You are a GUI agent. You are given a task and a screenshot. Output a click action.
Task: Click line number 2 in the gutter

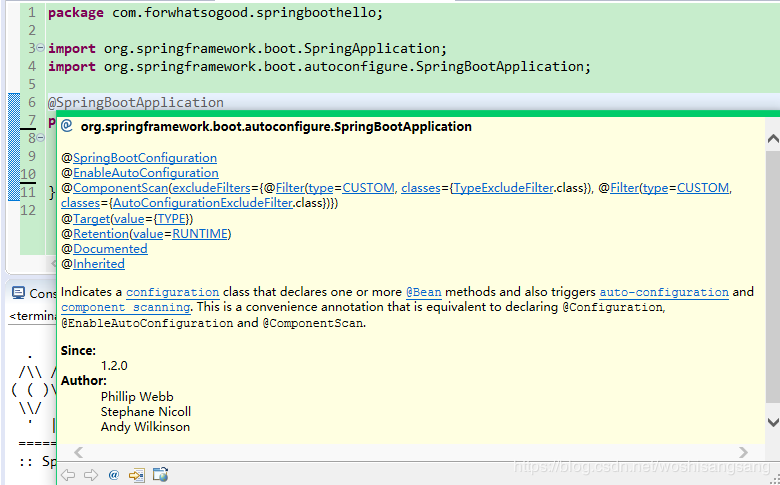coord(32,30)
